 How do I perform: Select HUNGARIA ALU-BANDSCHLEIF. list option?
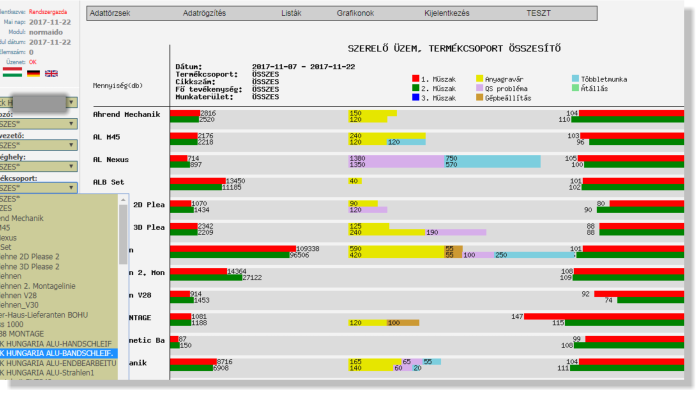point(58,353)
